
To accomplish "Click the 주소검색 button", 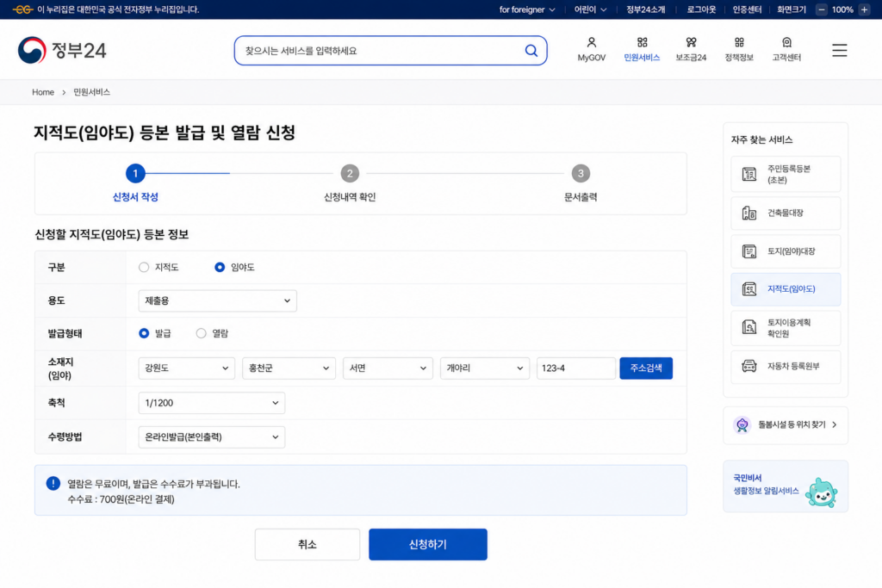I will pos(646,368).
